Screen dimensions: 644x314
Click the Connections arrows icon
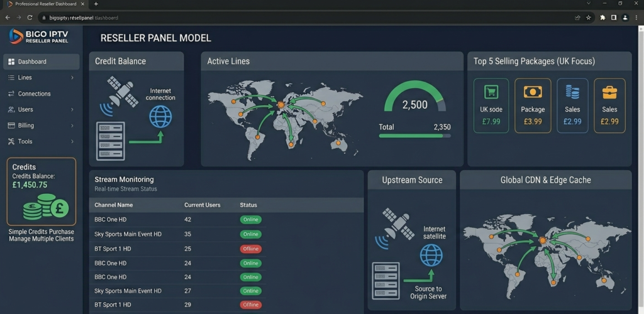pos(11,94)
